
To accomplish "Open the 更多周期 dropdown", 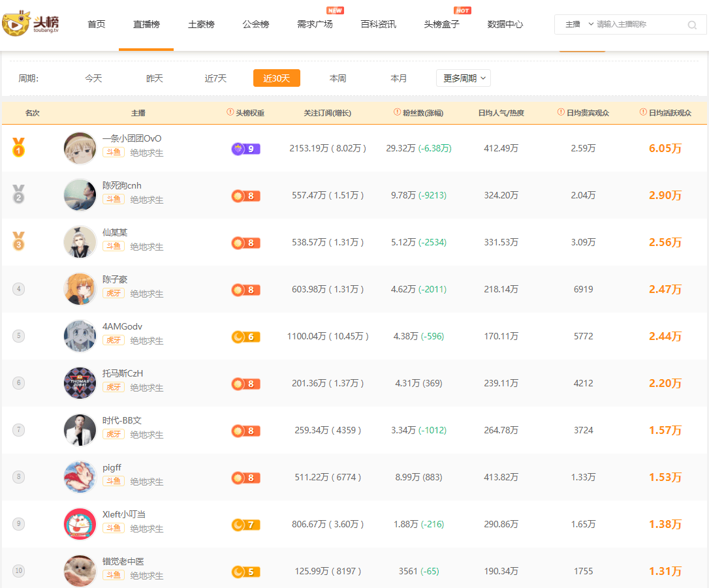I will click(x=463, y=78).
